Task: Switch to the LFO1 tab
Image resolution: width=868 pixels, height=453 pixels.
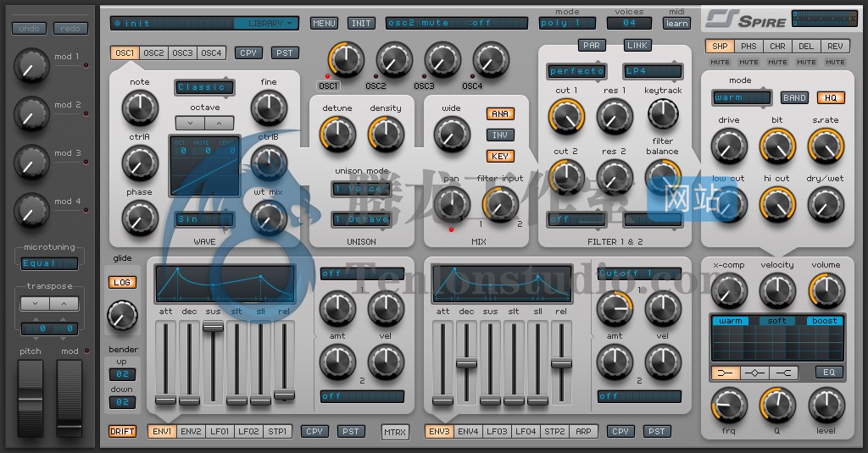Action: point(220,432)
